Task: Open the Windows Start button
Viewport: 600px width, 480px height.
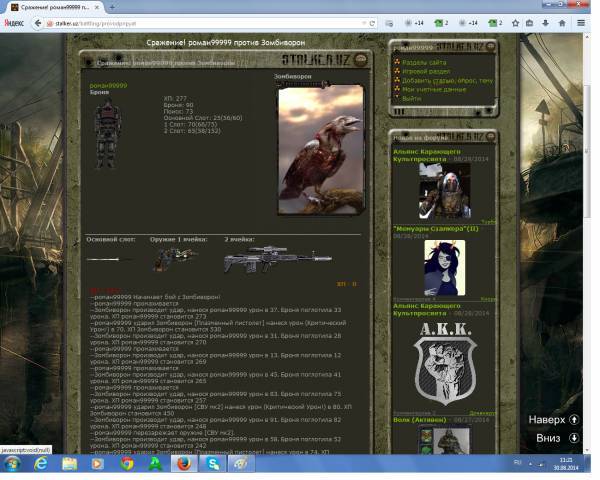Action: (11, 464)
